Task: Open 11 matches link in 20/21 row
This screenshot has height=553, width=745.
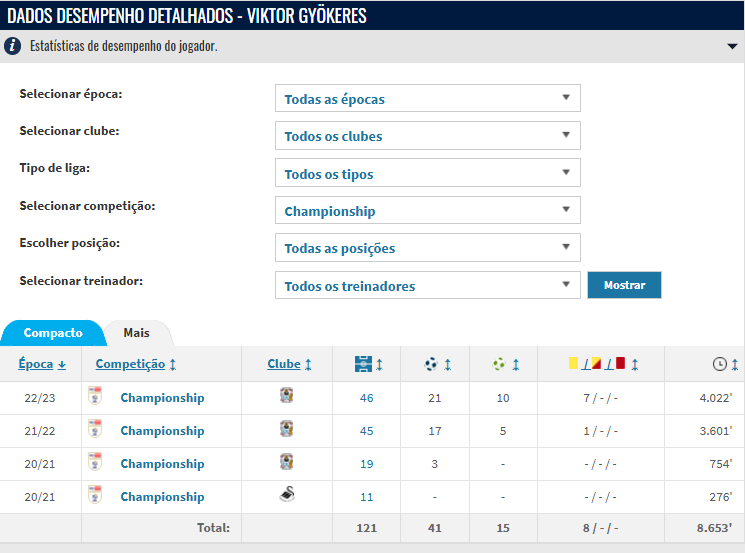Action: (x=366, y=497)
